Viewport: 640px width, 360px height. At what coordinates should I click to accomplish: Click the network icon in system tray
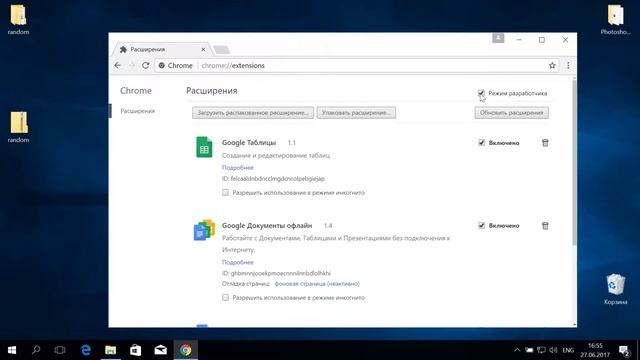point(541,350)
